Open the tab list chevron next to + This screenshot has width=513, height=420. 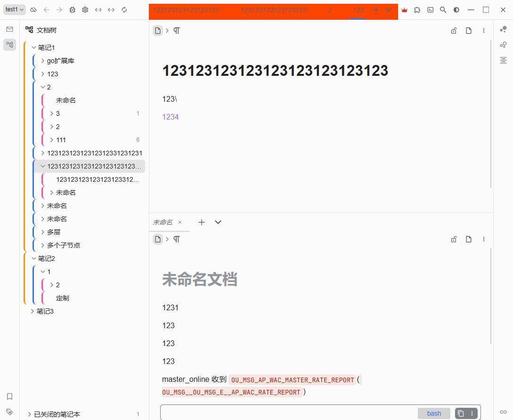pyautogui.click(x=388, y=9)
